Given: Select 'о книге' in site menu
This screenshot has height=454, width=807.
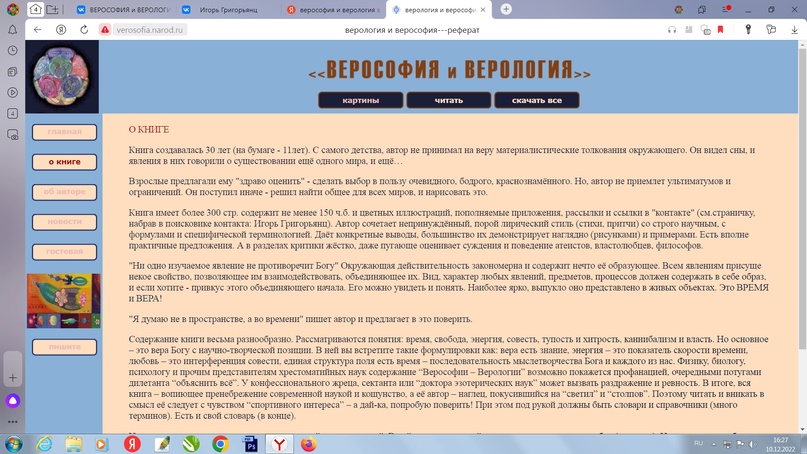Looking at the screenshot, I should click(x=64, y=162).
